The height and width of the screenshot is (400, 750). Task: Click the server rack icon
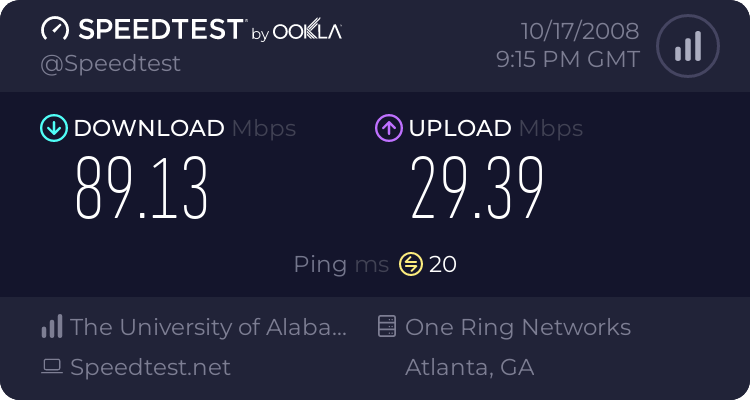pos(387,327)
